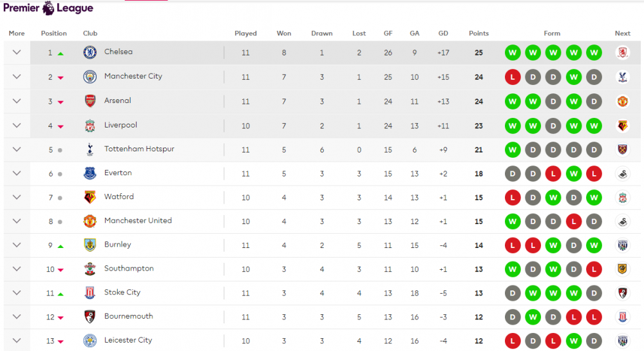Open the Stoke City club link
The width and height of the screenshot is (644, 351).
122,292
